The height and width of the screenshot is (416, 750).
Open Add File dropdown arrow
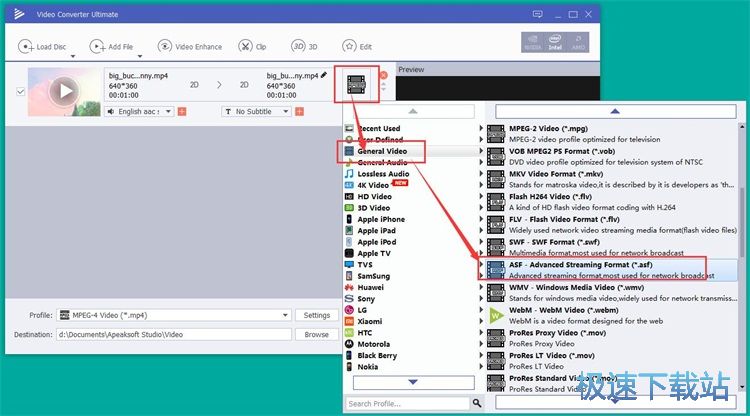140,56
